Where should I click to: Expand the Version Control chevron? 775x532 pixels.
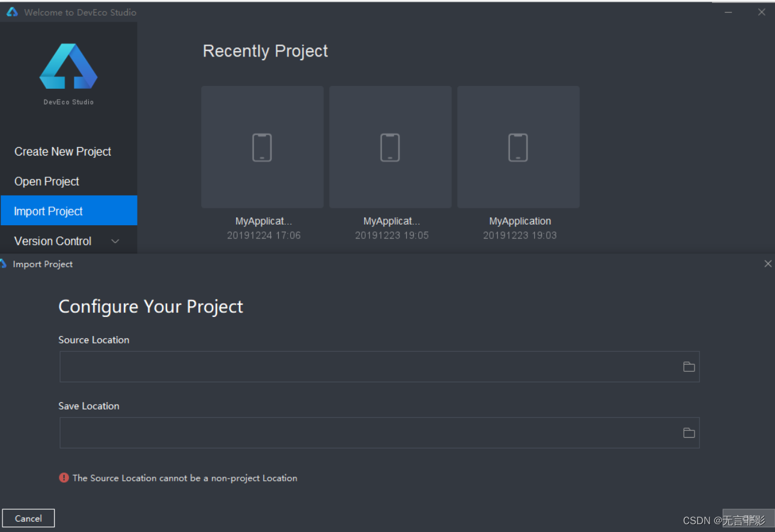coord(115,241)
